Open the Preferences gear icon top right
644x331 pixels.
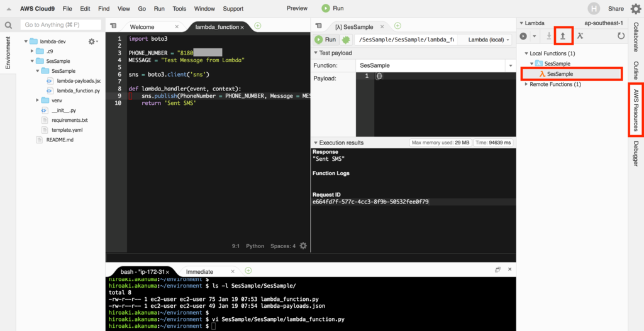click(x=635, y=9)
